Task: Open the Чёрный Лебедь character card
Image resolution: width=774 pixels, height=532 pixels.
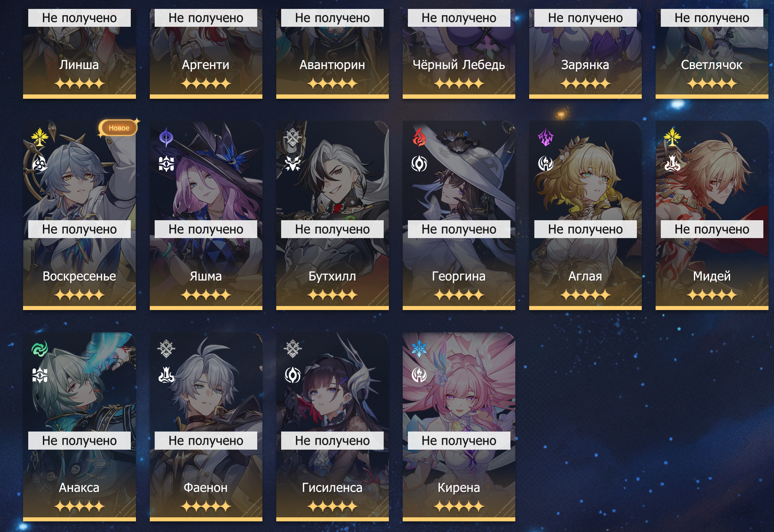Action: tap(459, 49)
